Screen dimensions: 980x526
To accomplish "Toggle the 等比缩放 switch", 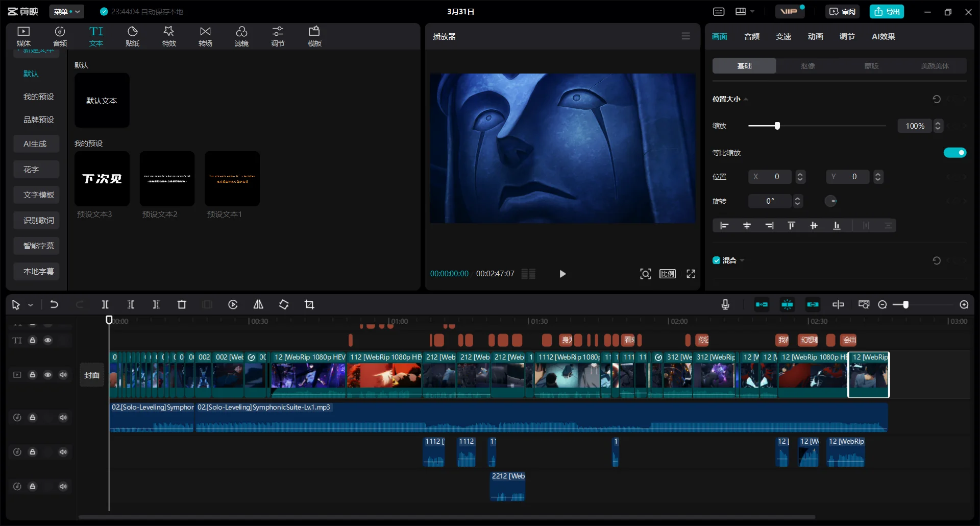I will 955,153.
